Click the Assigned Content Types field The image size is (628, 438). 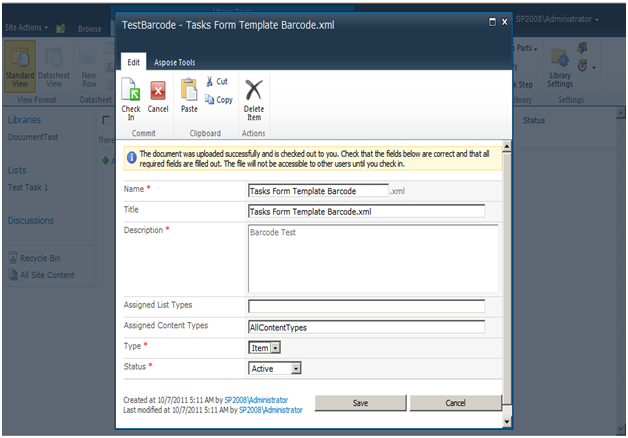366,327
